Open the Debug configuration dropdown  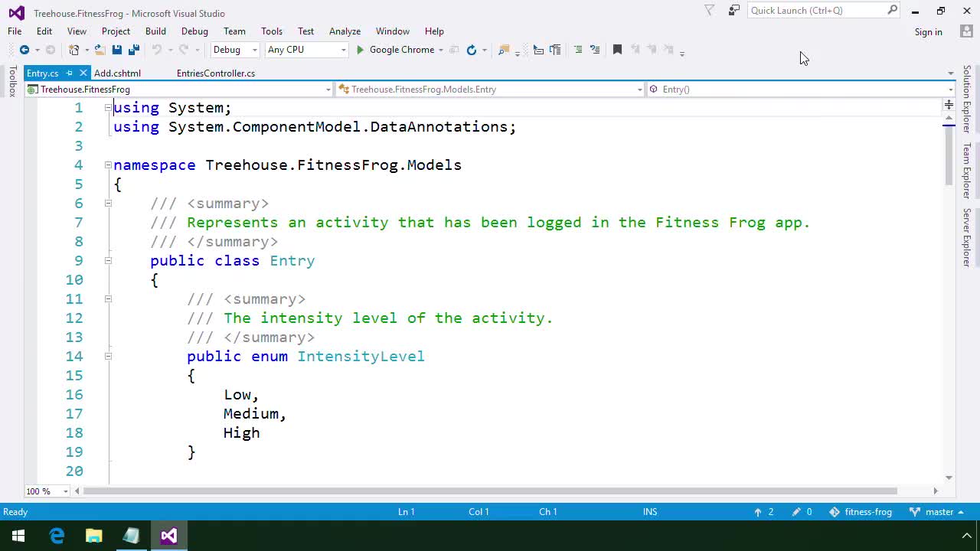click(235, 50)
